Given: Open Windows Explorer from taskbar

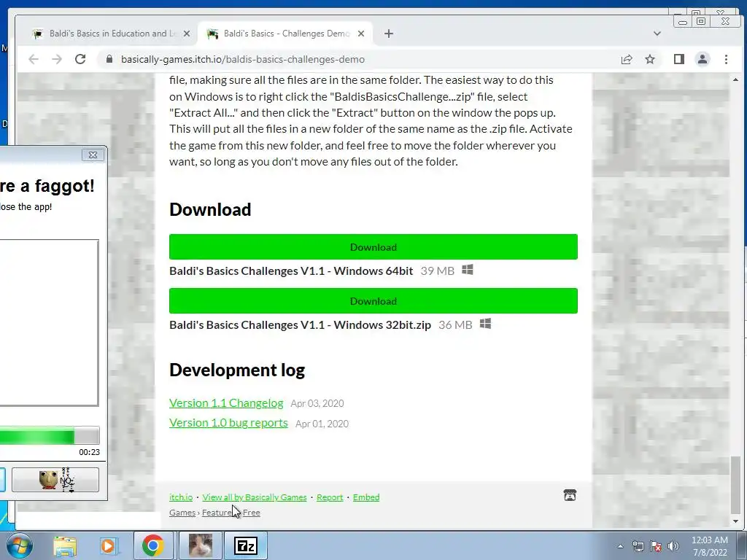Looking at the screenshot, I should 65,545.
